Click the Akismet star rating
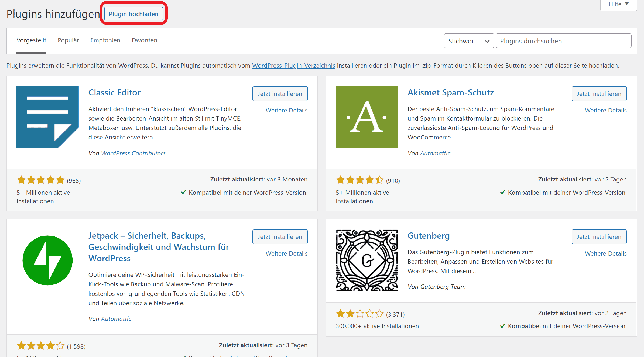644x357 pixels. [x=360, y=180]
